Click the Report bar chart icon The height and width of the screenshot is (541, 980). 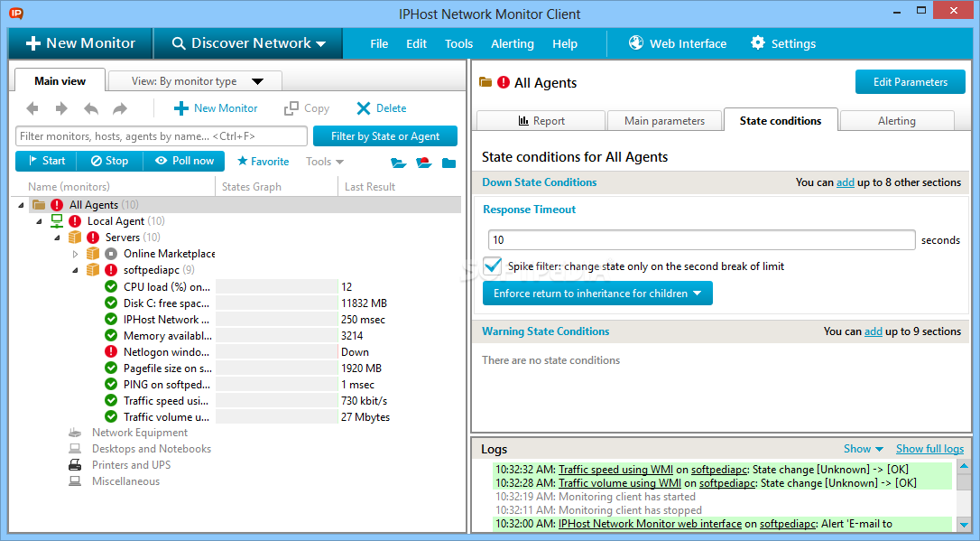pos(523,121)
